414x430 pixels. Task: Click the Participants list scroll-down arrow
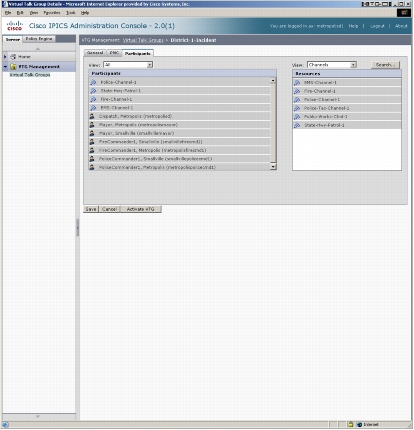tap(273, 167)
